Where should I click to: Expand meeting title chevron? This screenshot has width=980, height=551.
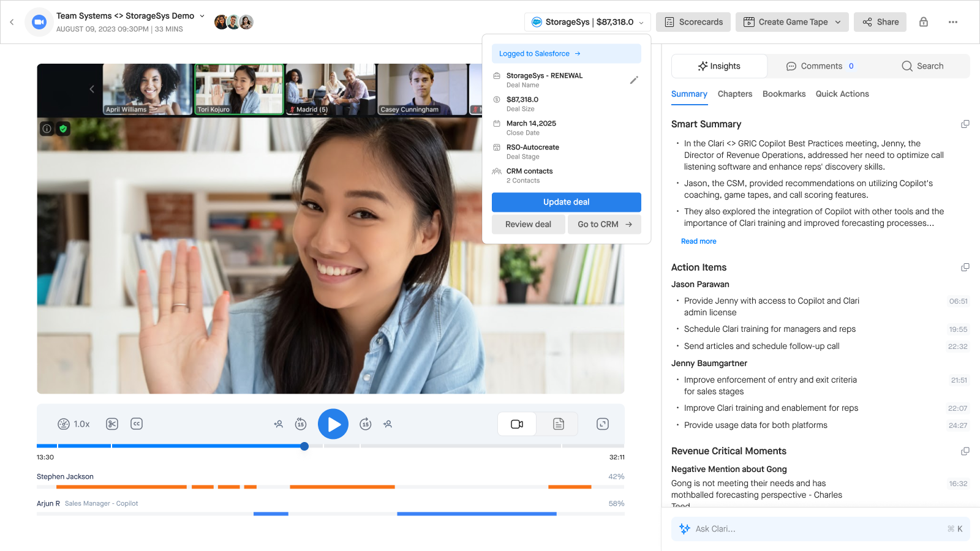pyautogui.click(x=202, y=16)
